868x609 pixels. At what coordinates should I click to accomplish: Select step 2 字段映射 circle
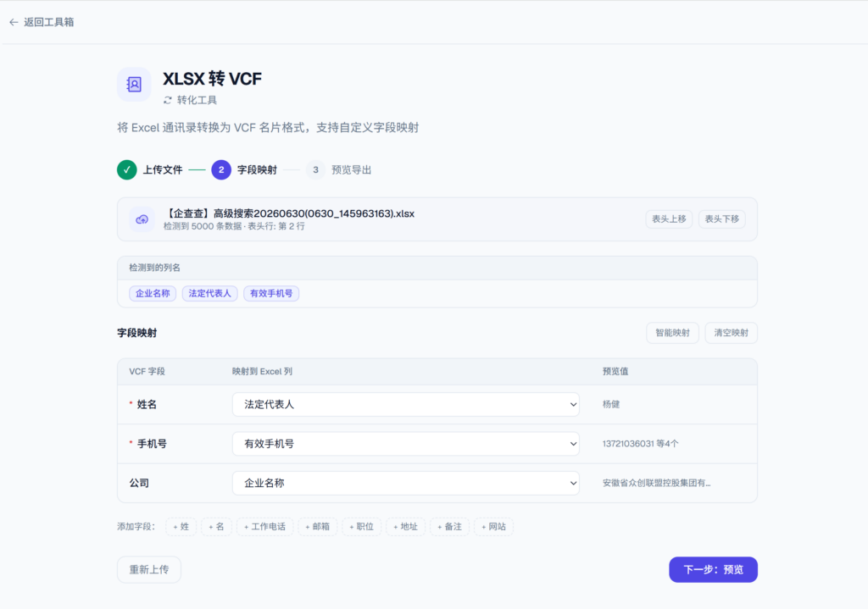click(x=221, y=169)
